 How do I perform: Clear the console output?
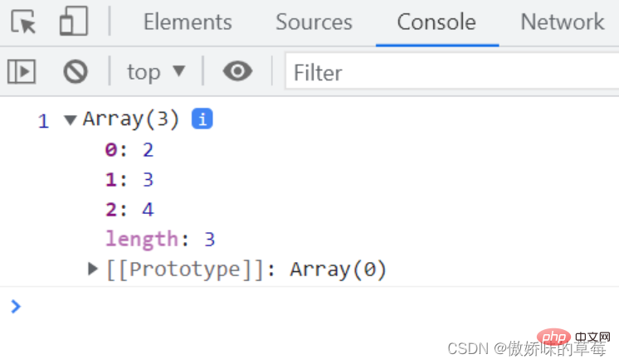pos(76,72)
